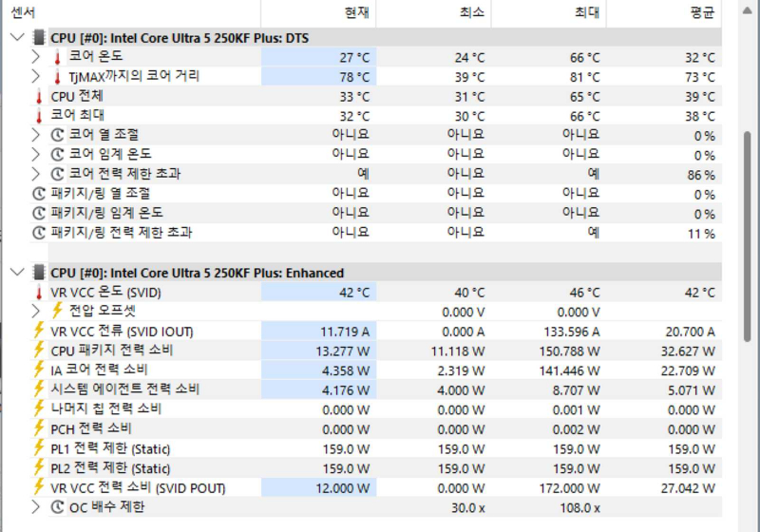Click the lightning icon beside PL1 전력 제한 (Static)

[x=39, y=448]
